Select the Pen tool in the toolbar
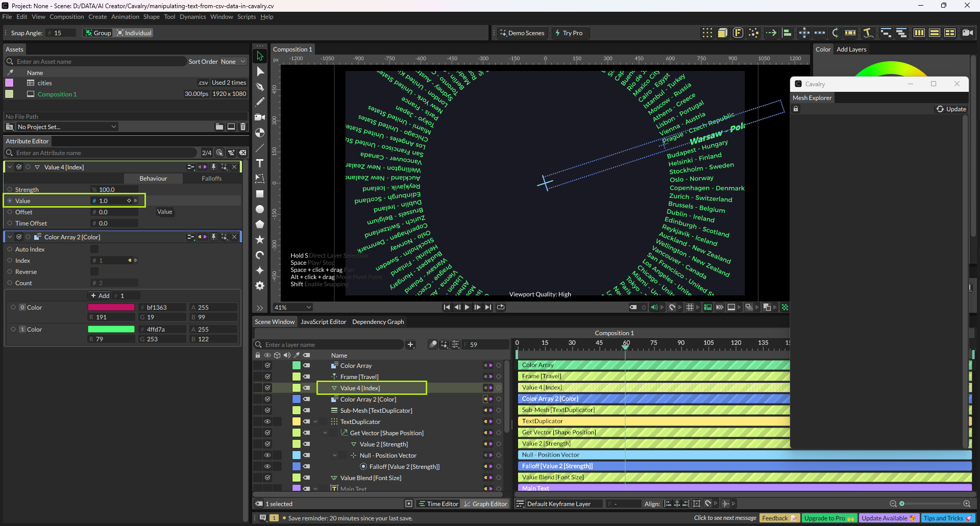 [260, 87]
